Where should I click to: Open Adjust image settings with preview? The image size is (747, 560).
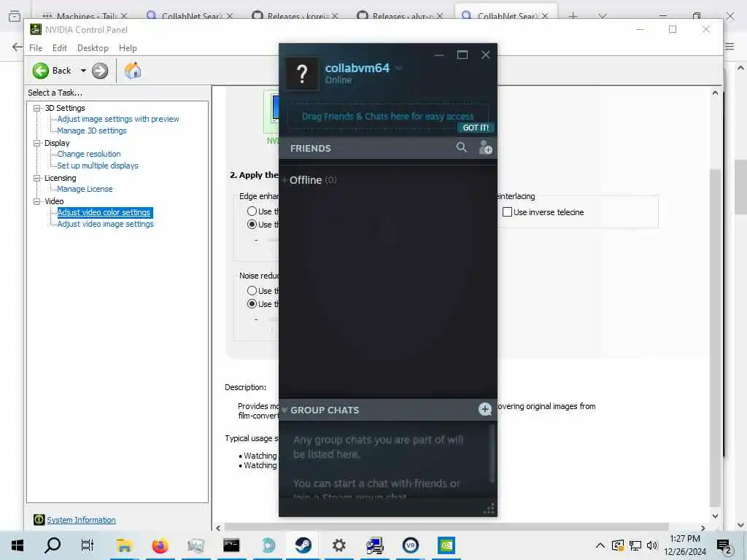pos(118,119)
